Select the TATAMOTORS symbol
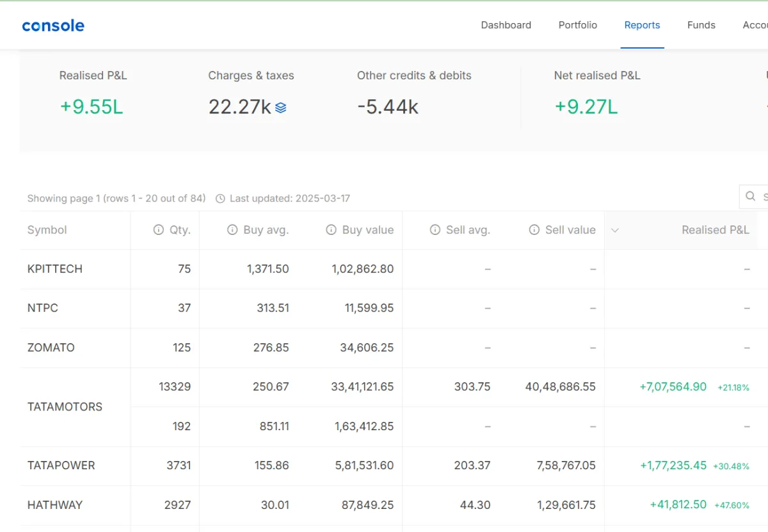Viewport: 768px width, 532px height. (x=65, y=407)
